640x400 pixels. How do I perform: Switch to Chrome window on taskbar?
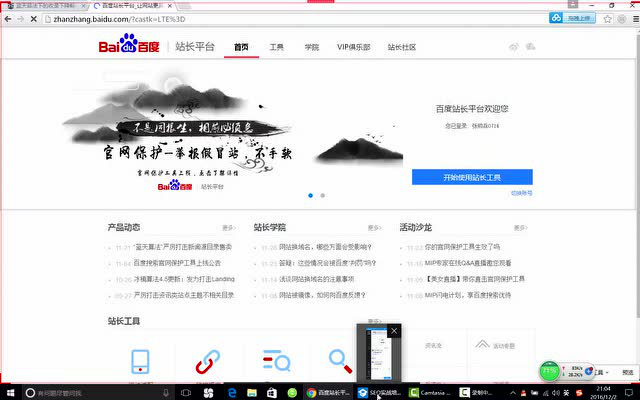pos(329,393)
